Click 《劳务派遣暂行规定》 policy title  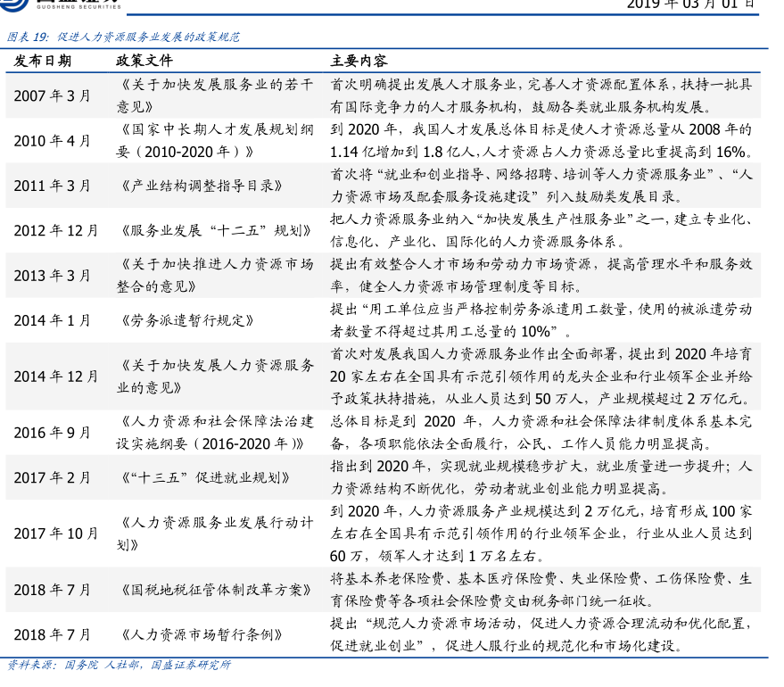(186, 319)
